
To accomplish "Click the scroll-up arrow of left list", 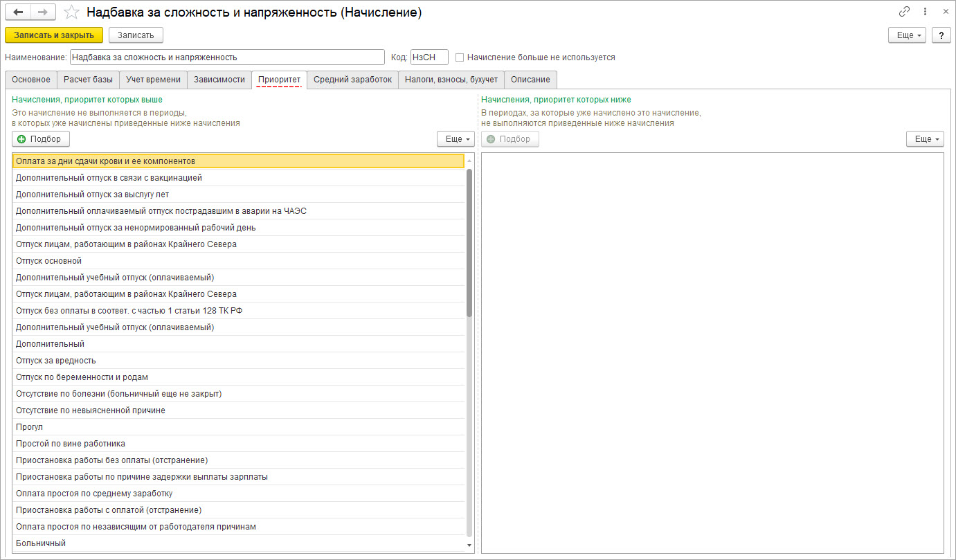I will click(x=470, y=161).
